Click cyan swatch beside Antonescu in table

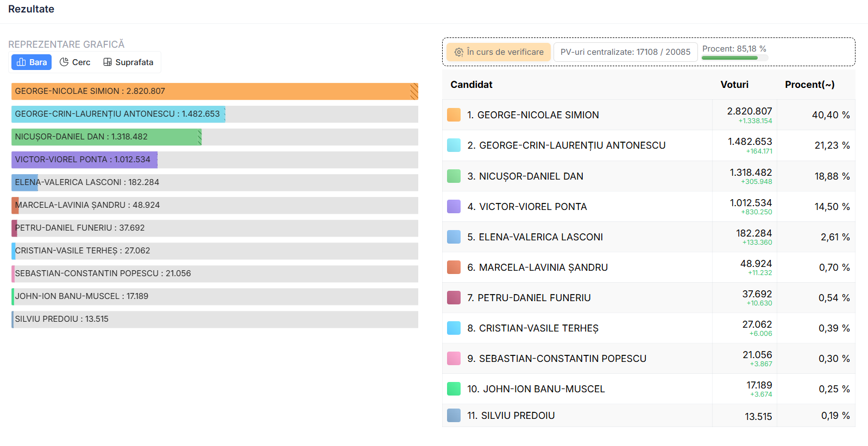(454, 145)
